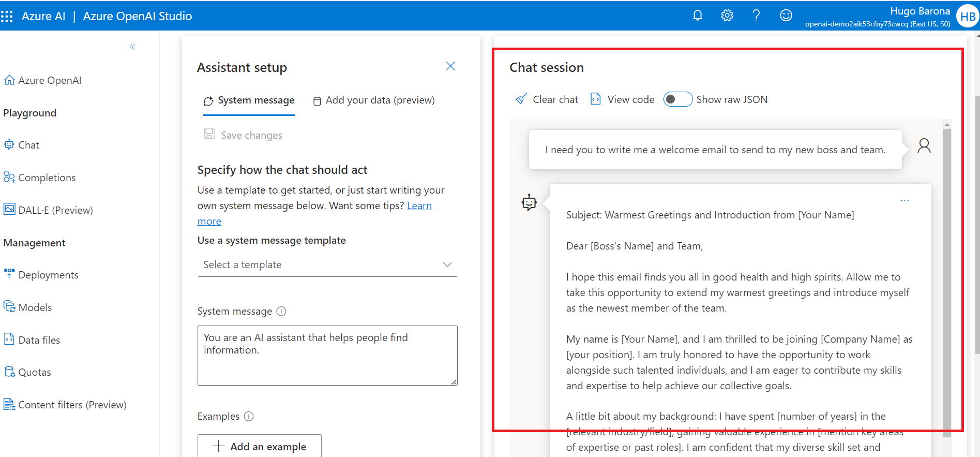Open Deployments in the sidebar
The width and height of the screenshot is (980, 457).
point(48,275)
